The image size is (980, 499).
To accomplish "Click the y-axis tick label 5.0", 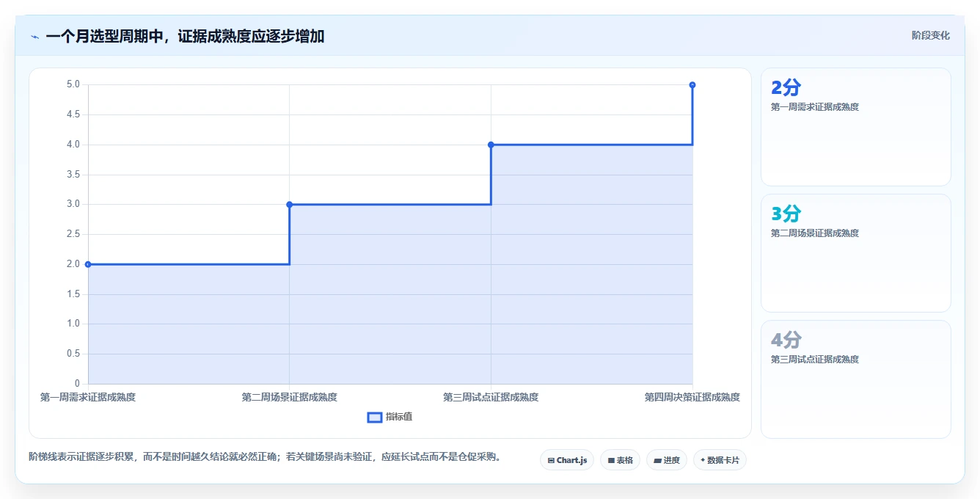I will tap(73, 84).
